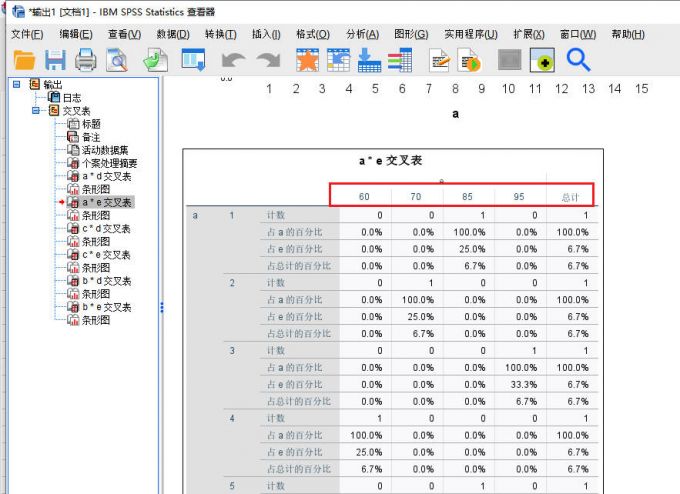This screenshot has height=494, width=680.
Task: Click the Run script page-with-pencil icon
Action: (439, 60)
